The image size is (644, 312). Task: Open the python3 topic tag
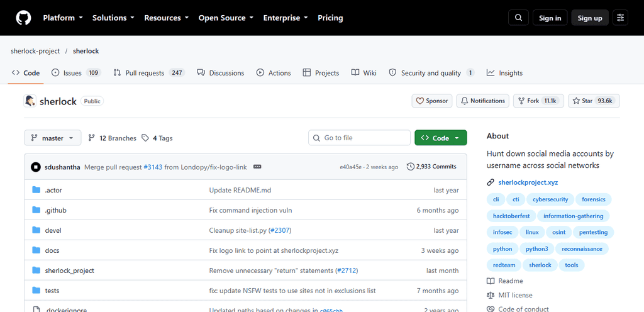click(537, 248)
